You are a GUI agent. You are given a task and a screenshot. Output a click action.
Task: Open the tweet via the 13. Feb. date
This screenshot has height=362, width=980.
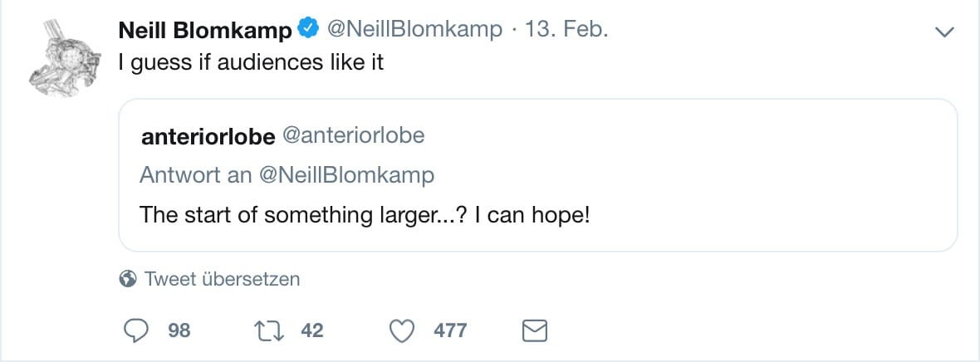coord(569,30)
